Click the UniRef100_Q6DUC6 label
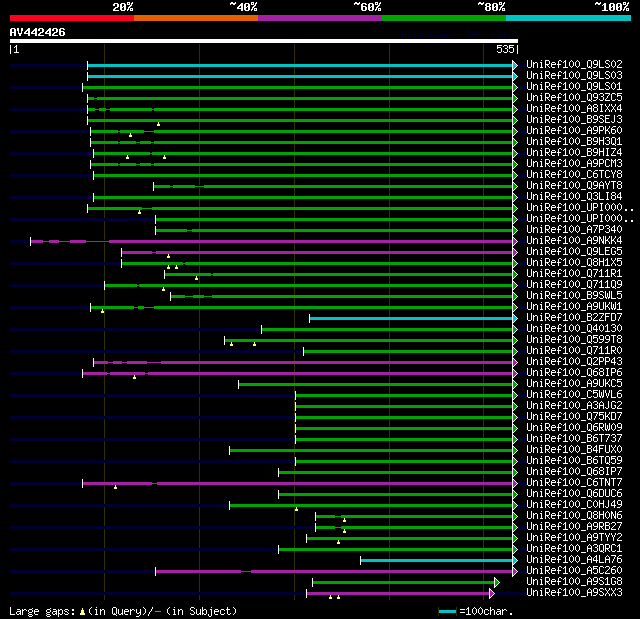The height and width of the screenshot is (619, 640). (x=574, y=494)
